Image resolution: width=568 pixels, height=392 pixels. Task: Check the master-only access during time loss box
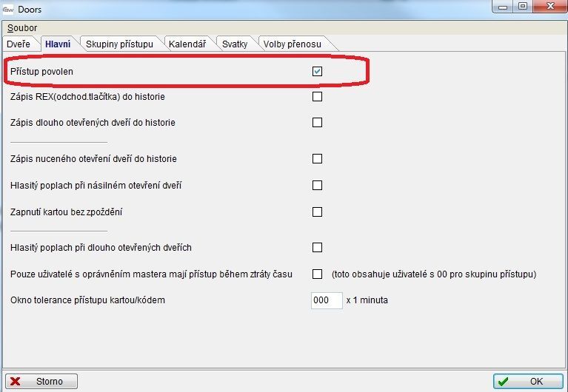[x=317, y=274]
